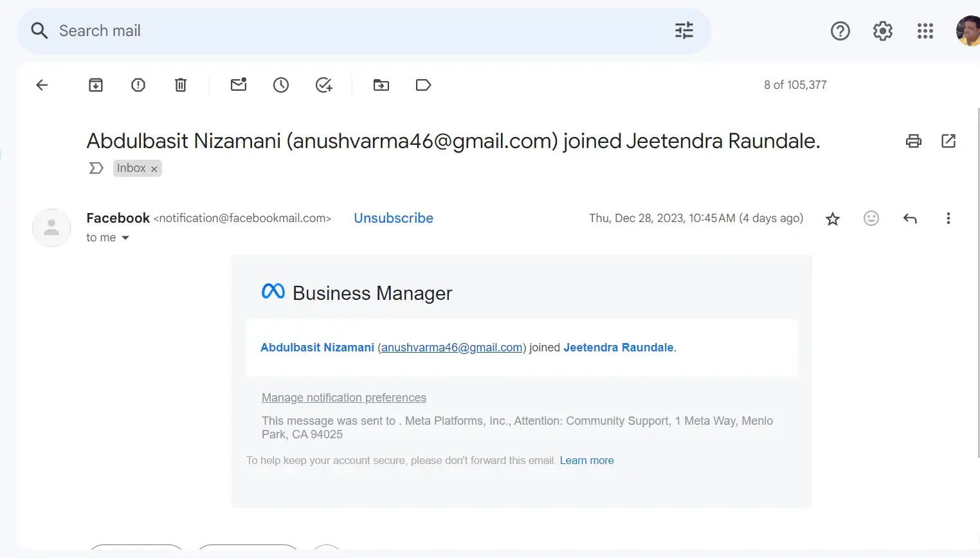Unsubscribe from Facebook notifications
This screenshot has height=558, width=980.
[394, 218]
